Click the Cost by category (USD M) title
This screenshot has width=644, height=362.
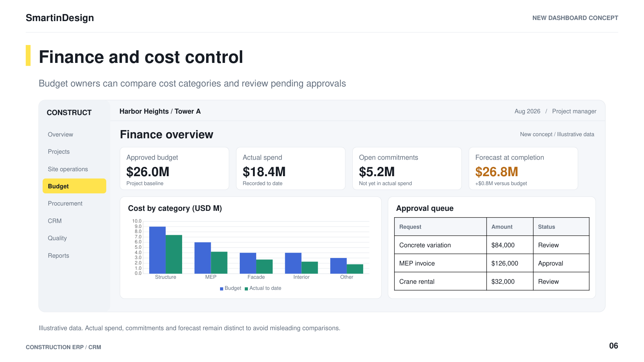tap(175, 208)
